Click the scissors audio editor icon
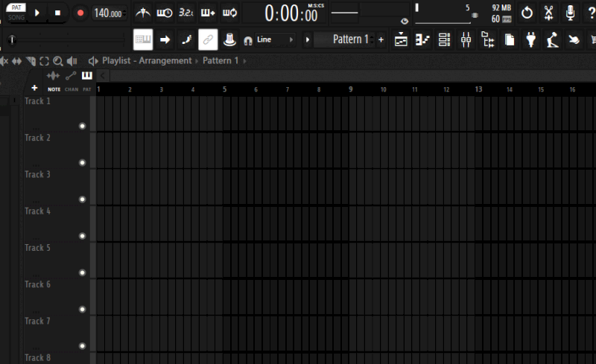The image size is (596, 364). coord(548,13)
